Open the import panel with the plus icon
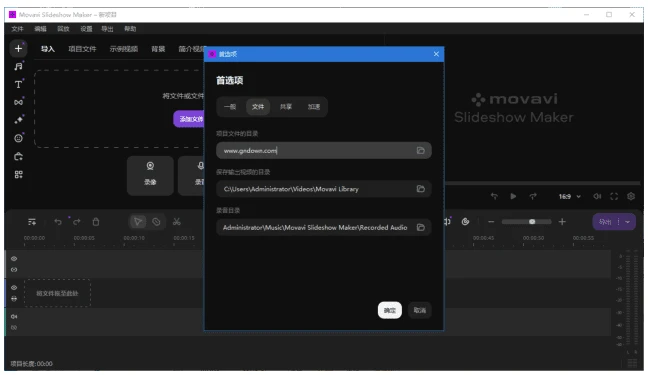 click(x=18, y=49)
